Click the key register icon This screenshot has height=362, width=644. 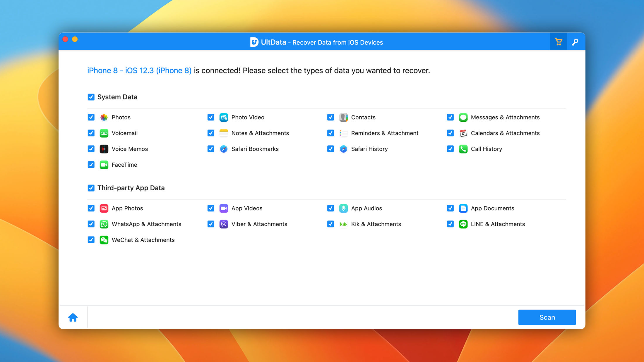click(575, 42)
